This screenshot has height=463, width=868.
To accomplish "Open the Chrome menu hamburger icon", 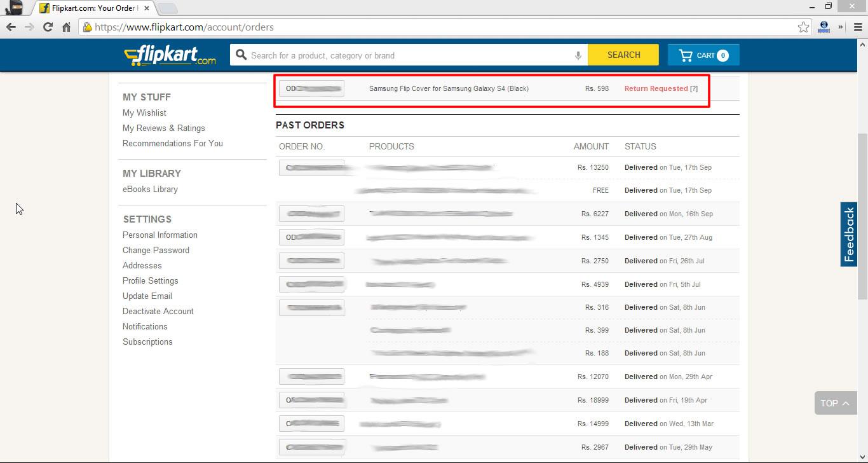I will pyautogui.click(x=857, y=27).
